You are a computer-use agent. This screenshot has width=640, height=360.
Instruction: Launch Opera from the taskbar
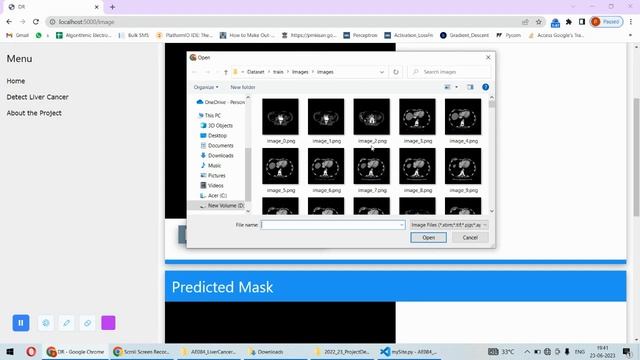tap(31, 351)
